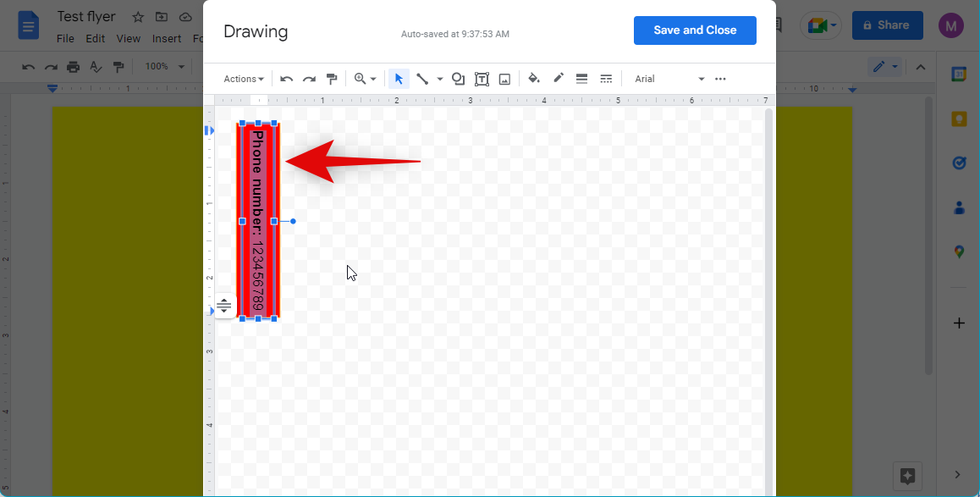
Task: Toggle the Select arrow tool
Action: [399, 79]
